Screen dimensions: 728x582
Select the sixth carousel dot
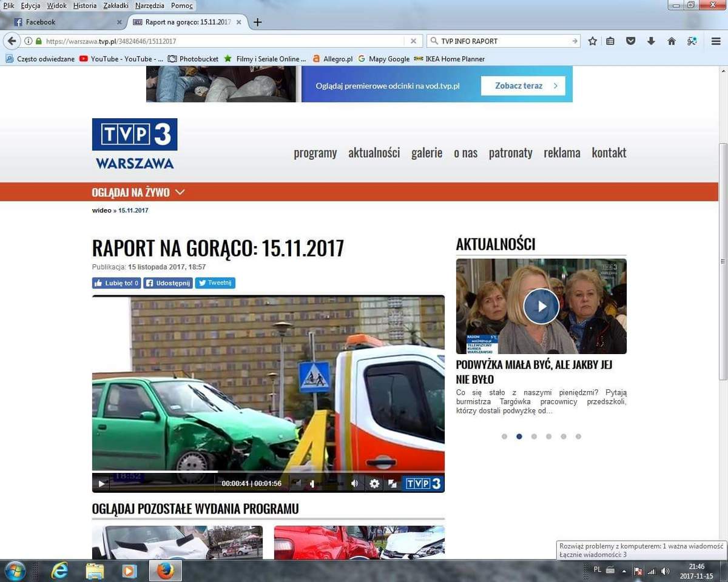pyautogui.click(x=578, y=436)
